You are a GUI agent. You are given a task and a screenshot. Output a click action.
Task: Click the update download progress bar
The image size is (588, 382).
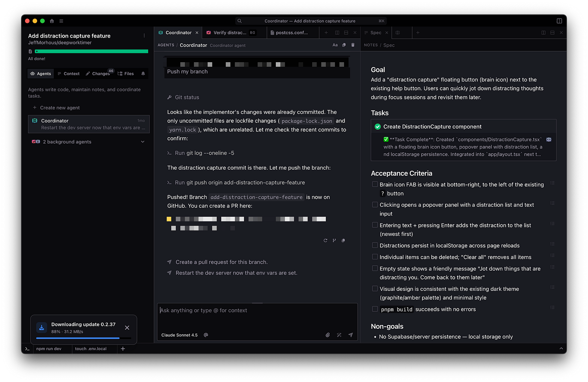tap(83, 338)
